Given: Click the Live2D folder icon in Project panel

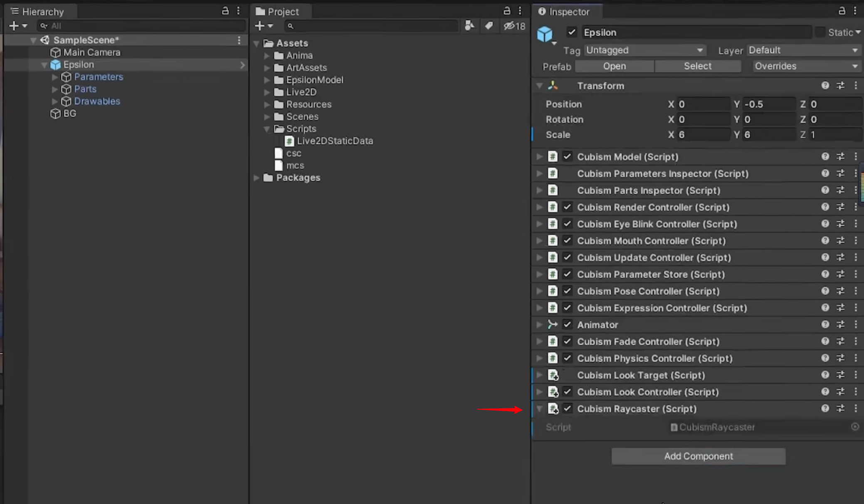Looking at the screenshot, I should pos(280,92).
